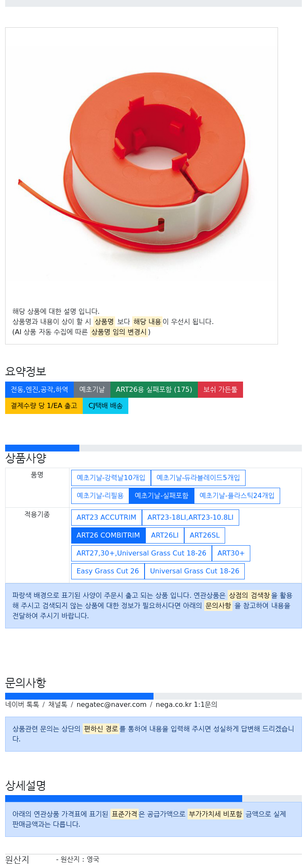Choose 예초기날-듀라블레이드5개입 option
Screen dimensions: 307x868
[198, 478]
